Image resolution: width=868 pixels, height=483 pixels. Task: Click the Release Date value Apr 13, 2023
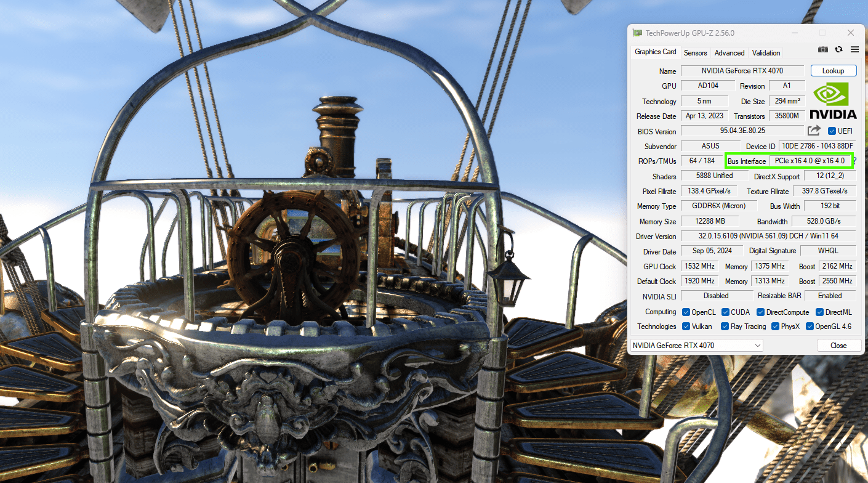705,116
